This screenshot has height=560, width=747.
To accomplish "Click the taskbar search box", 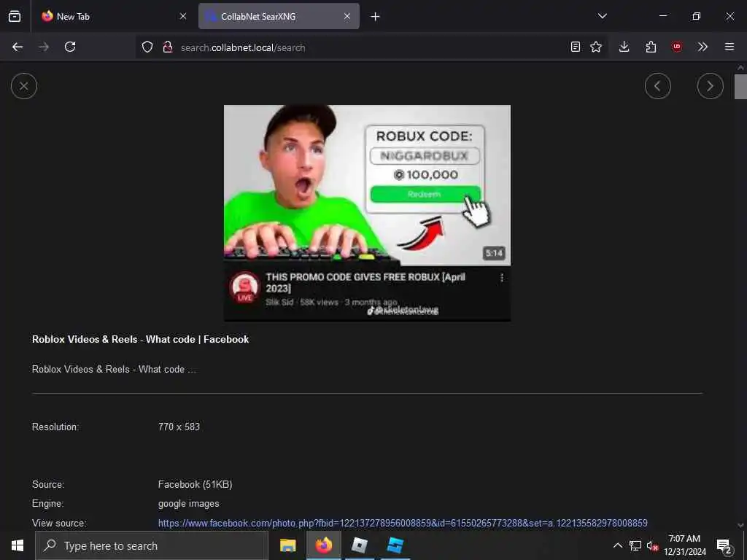I will pyautogui.click(x=152, y=545).
